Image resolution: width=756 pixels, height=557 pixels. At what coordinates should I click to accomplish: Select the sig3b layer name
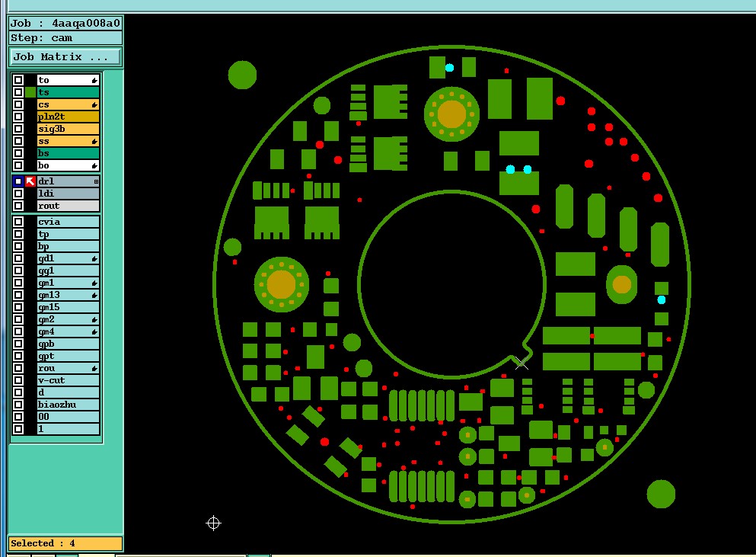pos(68,129)
